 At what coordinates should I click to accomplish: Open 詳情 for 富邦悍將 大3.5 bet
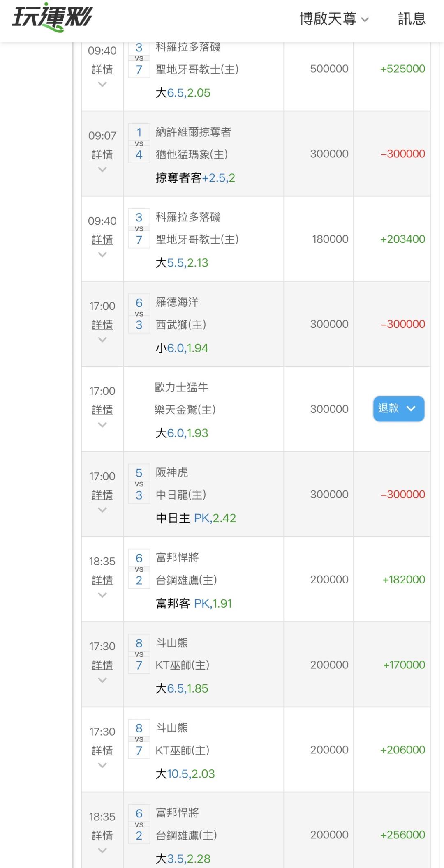tap(102, 836)
